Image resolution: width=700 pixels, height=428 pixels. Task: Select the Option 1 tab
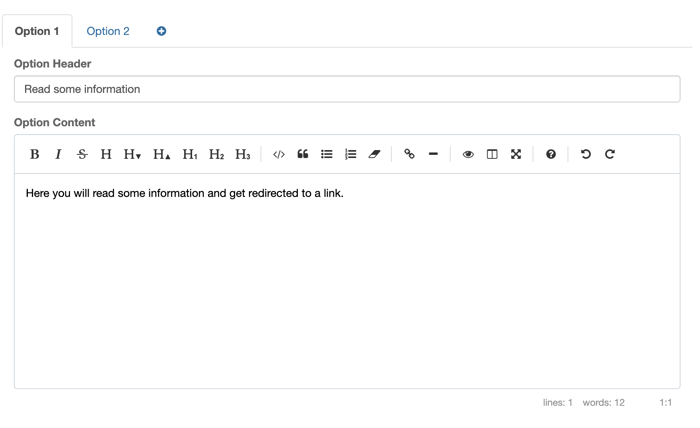pos(37,31)
